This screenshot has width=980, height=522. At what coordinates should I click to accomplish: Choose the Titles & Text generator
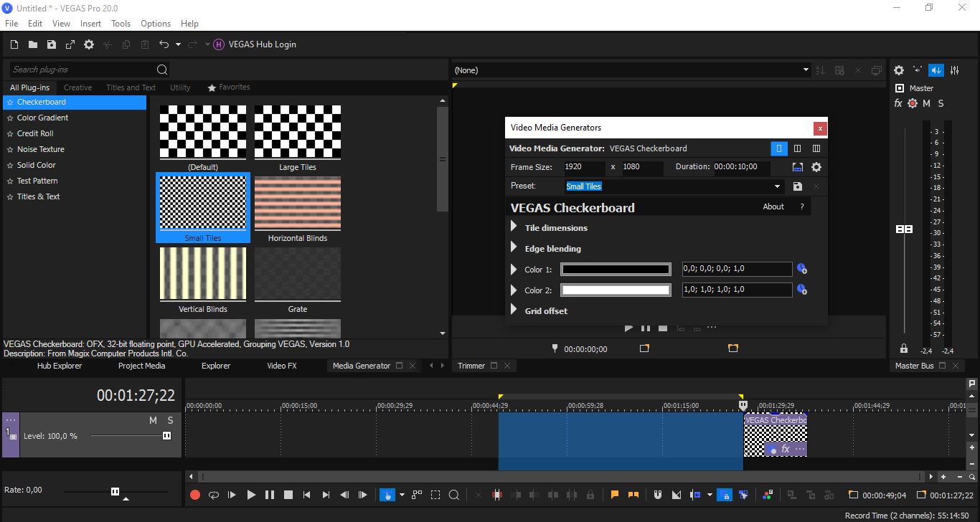(x=39, y=196)
